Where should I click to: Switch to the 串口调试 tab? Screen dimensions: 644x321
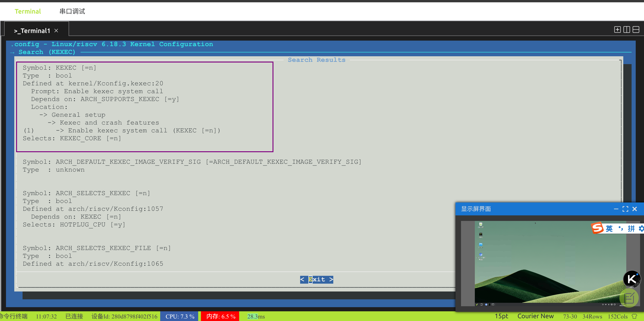[72, 11]
